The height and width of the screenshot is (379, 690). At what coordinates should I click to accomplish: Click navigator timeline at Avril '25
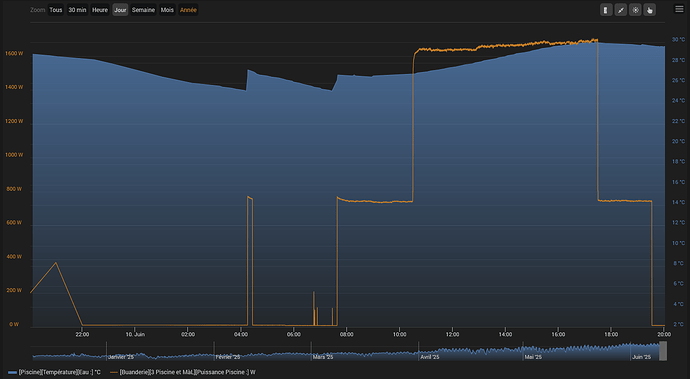tap(430, 357)
